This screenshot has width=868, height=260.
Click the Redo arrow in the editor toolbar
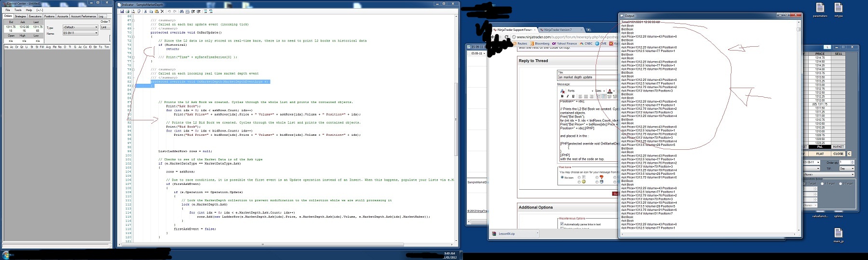tap(175, 11)
